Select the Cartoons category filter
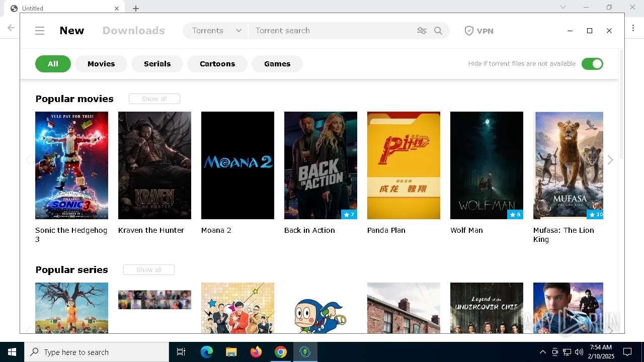The width and height of the screenshot is (644, 362). point(217,64)
